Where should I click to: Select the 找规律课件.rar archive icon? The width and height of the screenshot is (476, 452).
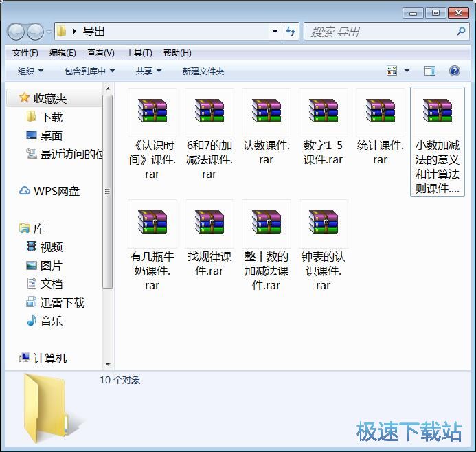click(209, 222)
